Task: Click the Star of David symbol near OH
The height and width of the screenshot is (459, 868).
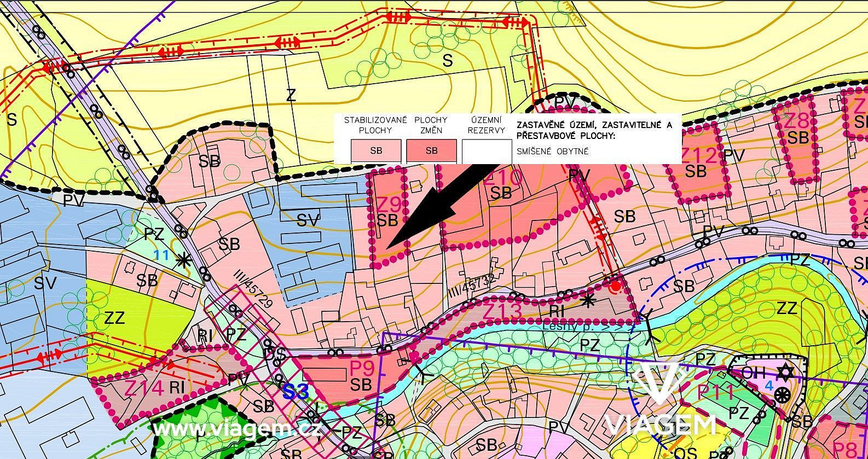Action: 786,374
